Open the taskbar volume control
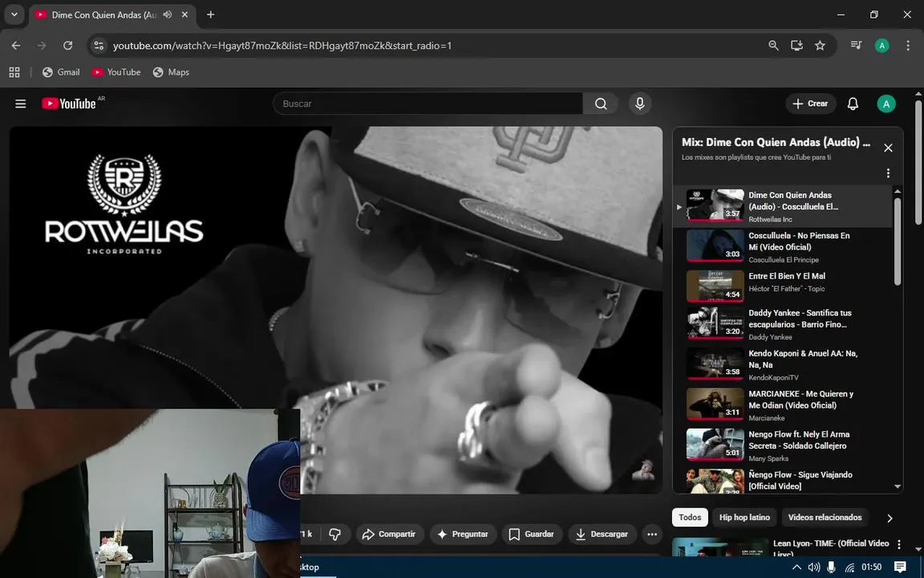 [814, 568]
